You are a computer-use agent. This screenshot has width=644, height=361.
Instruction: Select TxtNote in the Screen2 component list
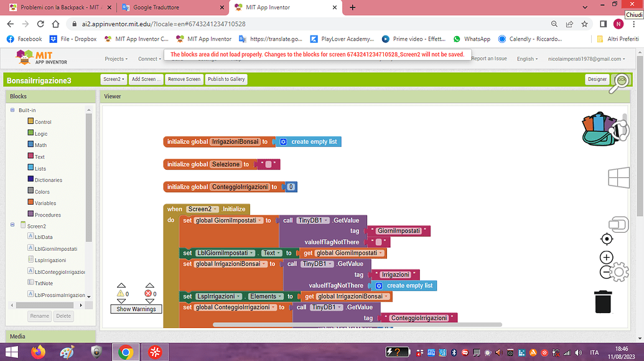42,283
